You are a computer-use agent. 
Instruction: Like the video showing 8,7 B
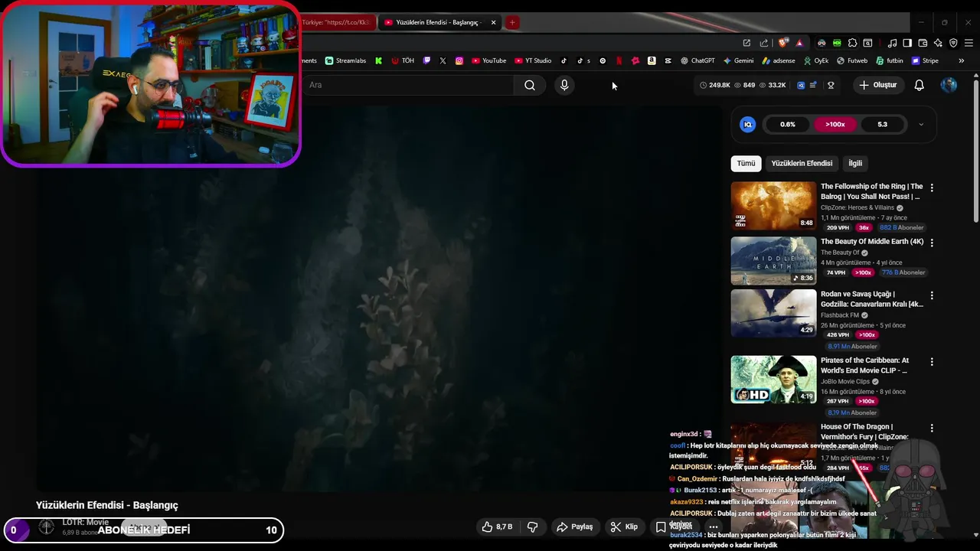(x=497, y=527)
